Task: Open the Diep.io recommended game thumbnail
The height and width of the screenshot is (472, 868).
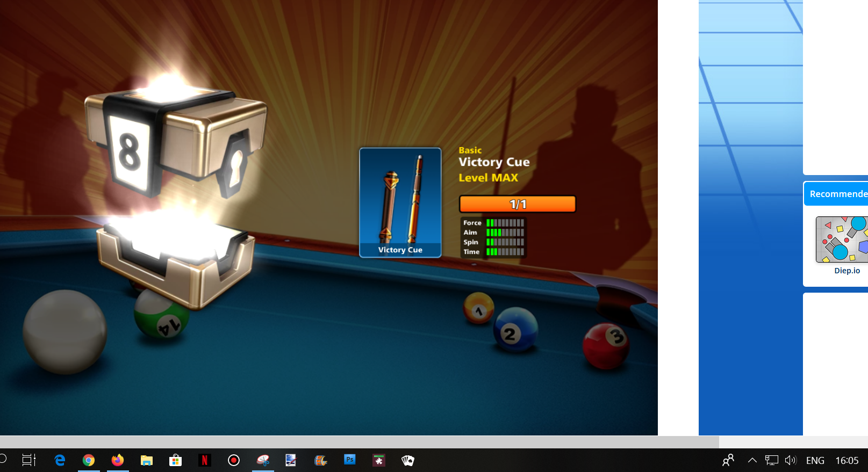Action: pyautogui.click(x=842, y=239)
